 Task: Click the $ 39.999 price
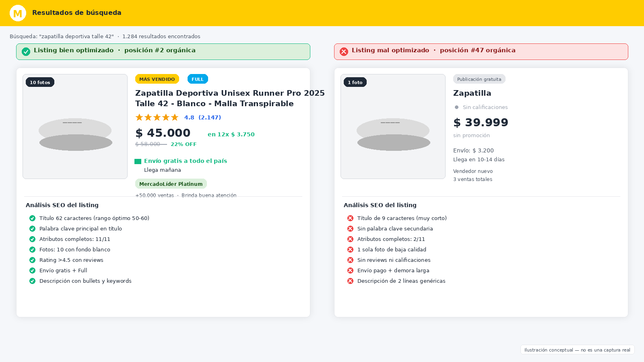(x=481, y=122)
